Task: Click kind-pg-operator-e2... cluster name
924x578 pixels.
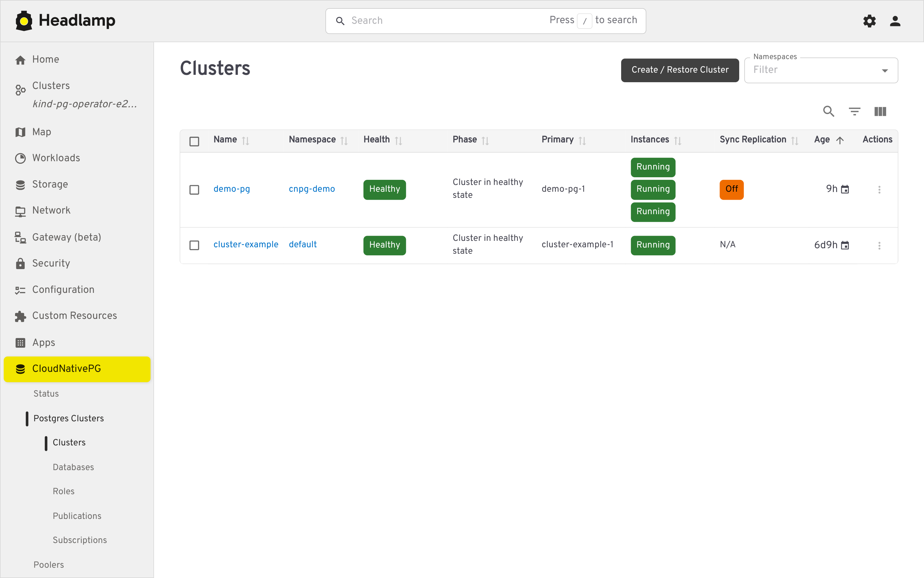Action: [x=85, y=104]
